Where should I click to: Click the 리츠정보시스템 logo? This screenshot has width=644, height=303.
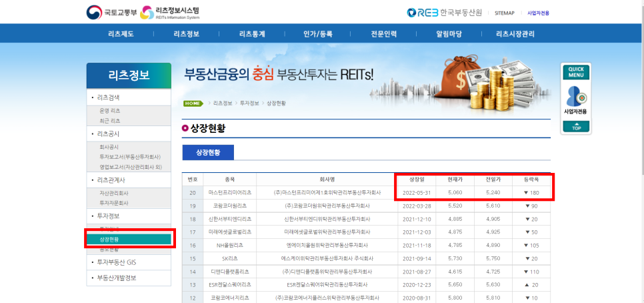point(171,13)
